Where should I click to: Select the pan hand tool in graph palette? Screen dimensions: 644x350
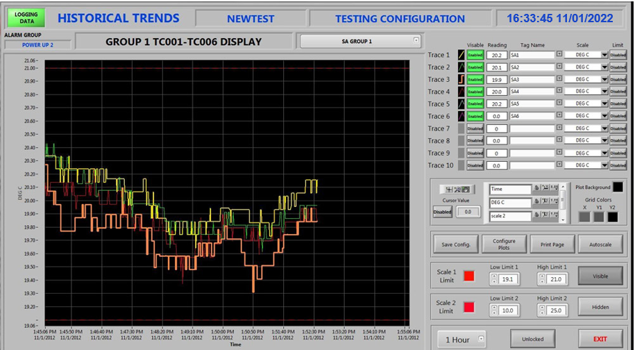click(x=466, y=190)
